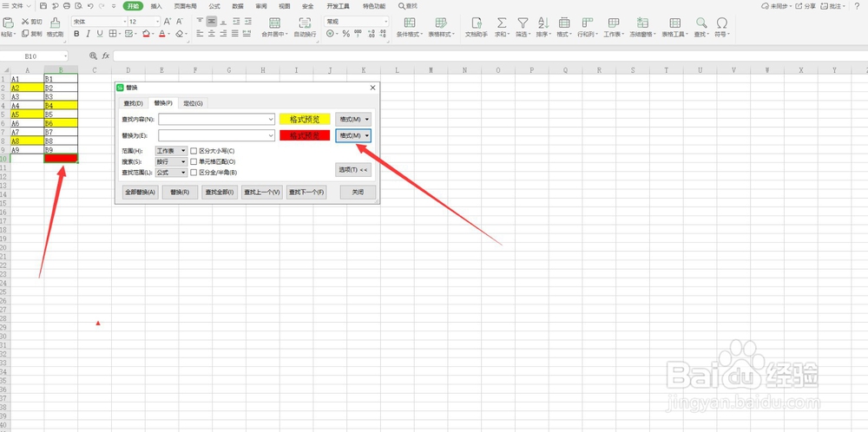
Task: Expand the number format 常规 dropdown
Action: [x=386, y=22]
